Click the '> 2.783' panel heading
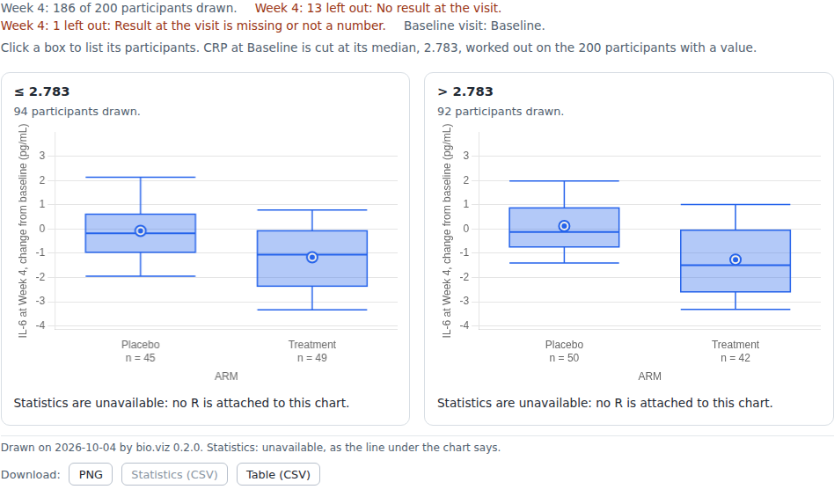This screenshot has width=834, height=504. tap(465, 91)
